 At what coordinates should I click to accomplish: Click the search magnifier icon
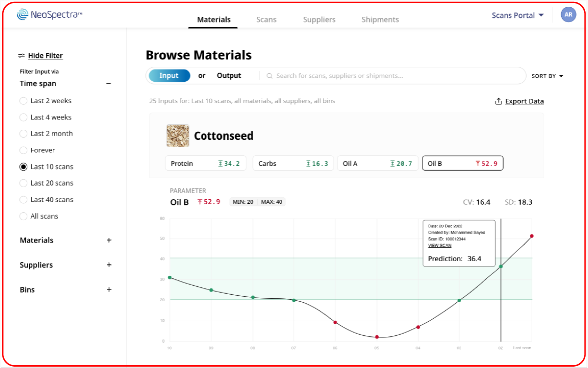(x=269, y=76)
